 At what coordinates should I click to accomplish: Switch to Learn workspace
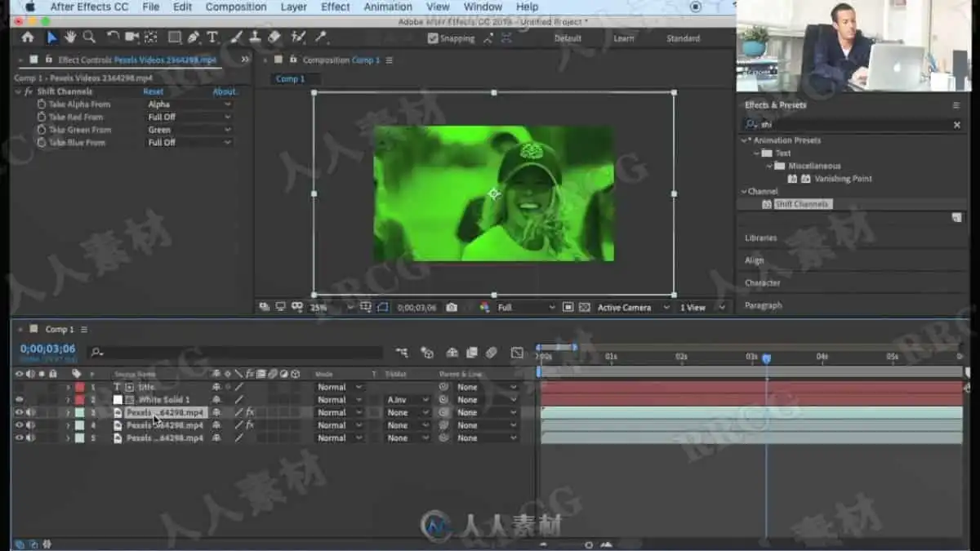point(624,38)
